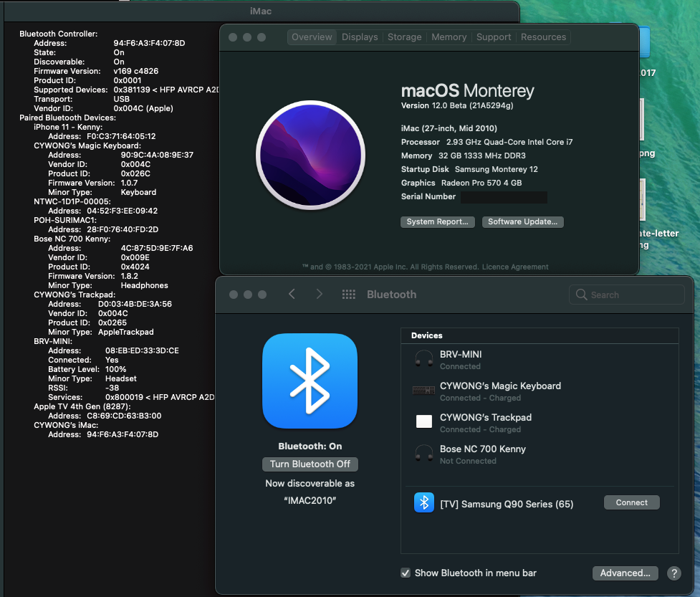700x597 pixels.
Task: Click the redacted Serial Number field
Action: (x=504, y=197)
